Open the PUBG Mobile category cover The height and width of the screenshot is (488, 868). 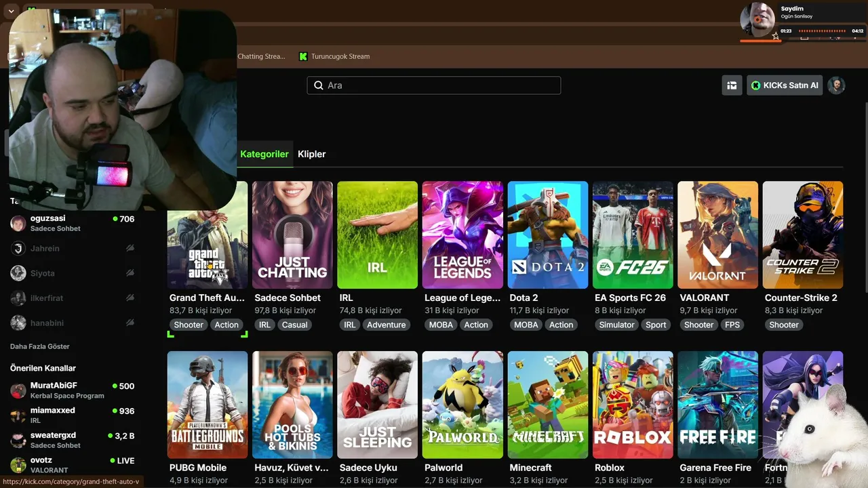208,405
